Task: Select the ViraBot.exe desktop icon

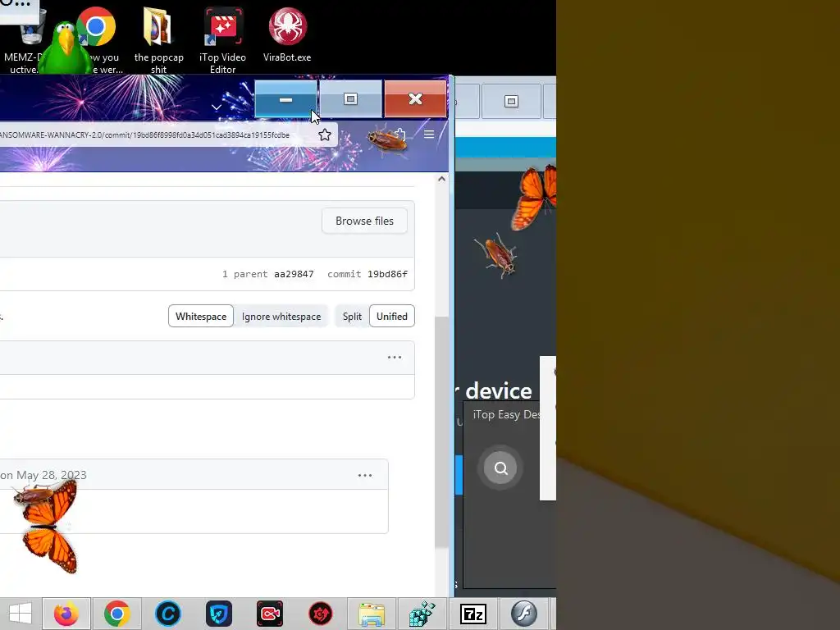Action: [x=287, y=34]
